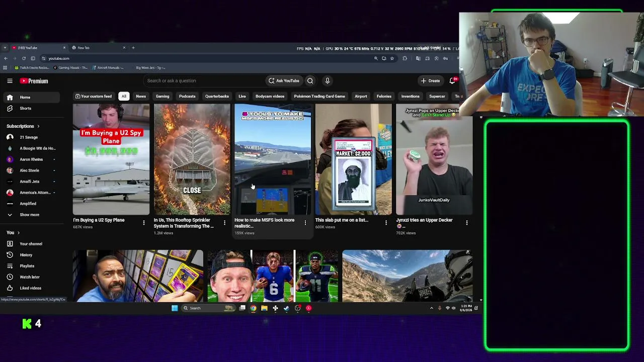Open the Chrome tab search dropdown arrow

[x=5, y=48]
